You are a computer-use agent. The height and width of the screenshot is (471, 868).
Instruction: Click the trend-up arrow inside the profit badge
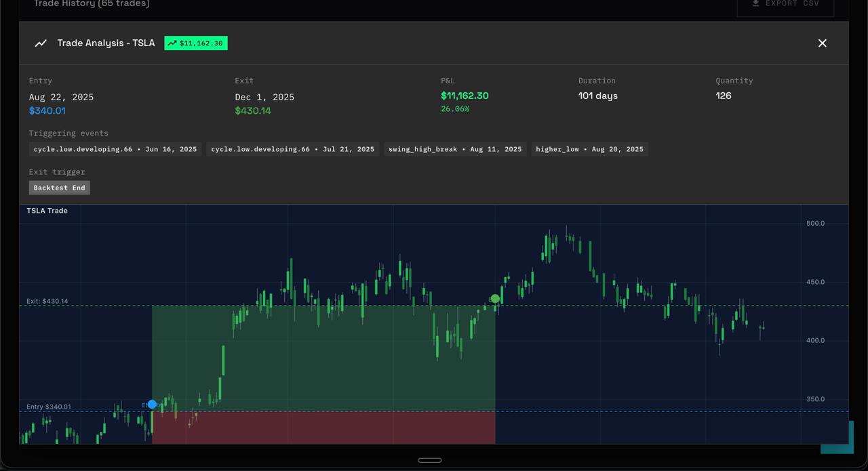(172, 43)
